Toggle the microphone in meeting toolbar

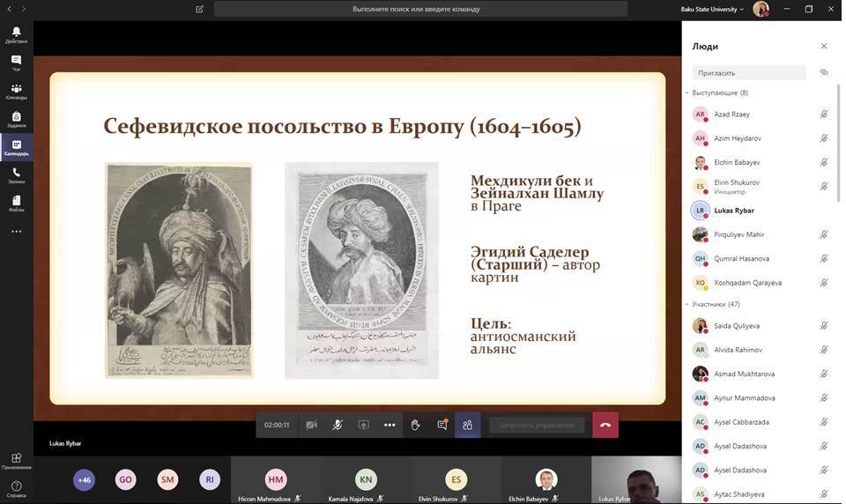pos(338,426)
